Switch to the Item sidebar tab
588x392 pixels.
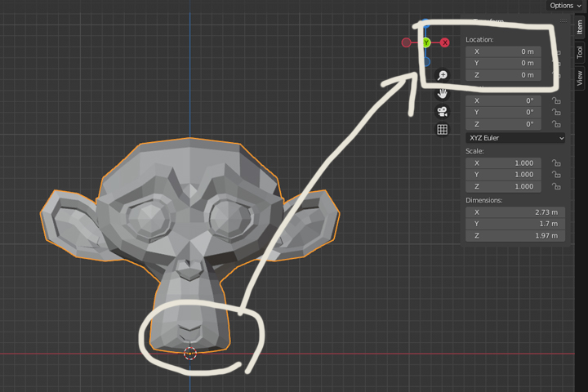pyautogui.click(x=580, y=27)
